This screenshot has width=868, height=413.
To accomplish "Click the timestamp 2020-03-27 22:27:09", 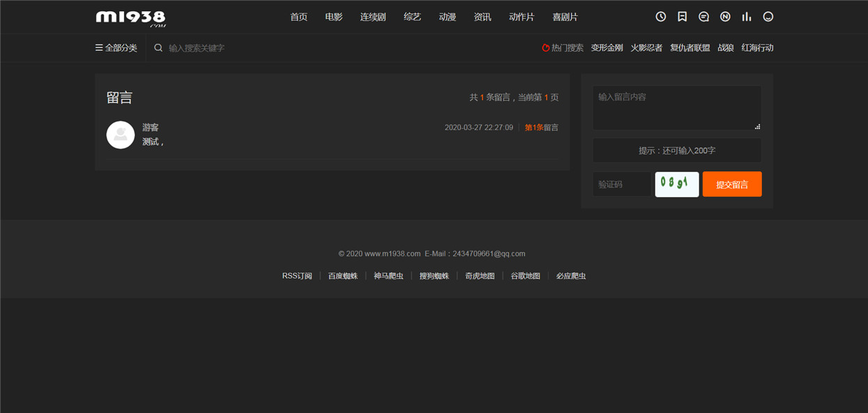I will (479, 127).
